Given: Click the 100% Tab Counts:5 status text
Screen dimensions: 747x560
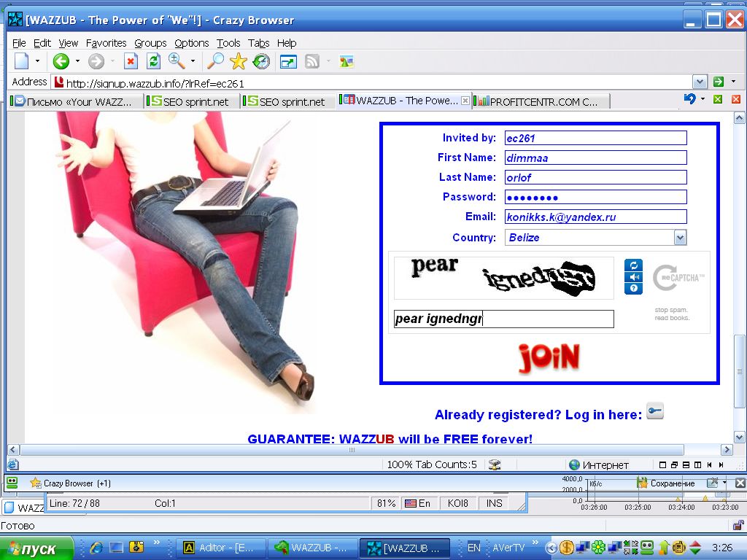Looking at the screenshot, I should pyautogui.click(x=432, y=464).
